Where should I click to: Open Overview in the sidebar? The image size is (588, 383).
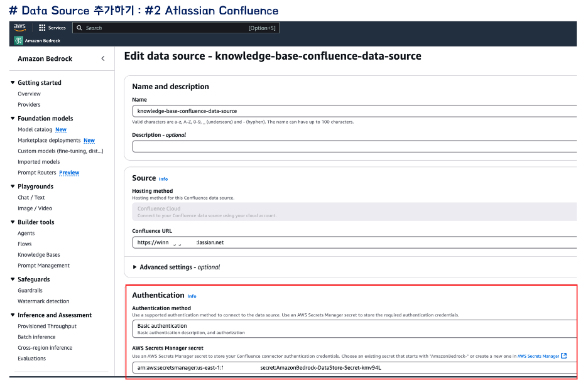(30, 94)
